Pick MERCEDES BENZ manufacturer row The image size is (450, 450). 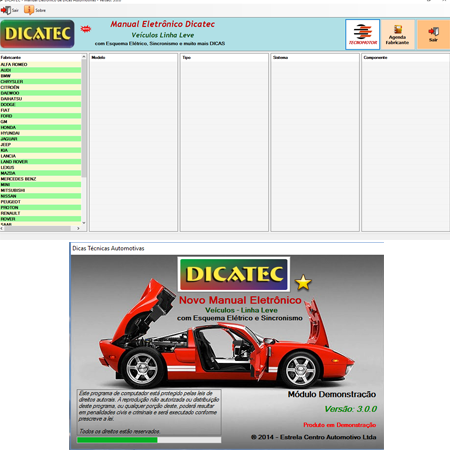click(x=40, y=179)
